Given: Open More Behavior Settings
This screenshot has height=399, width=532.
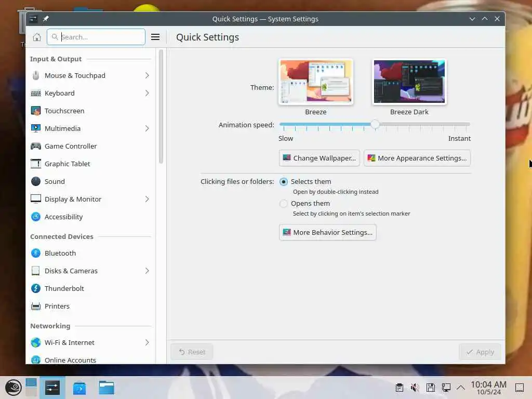Looking at the screenshot, I should pos(327,232).
